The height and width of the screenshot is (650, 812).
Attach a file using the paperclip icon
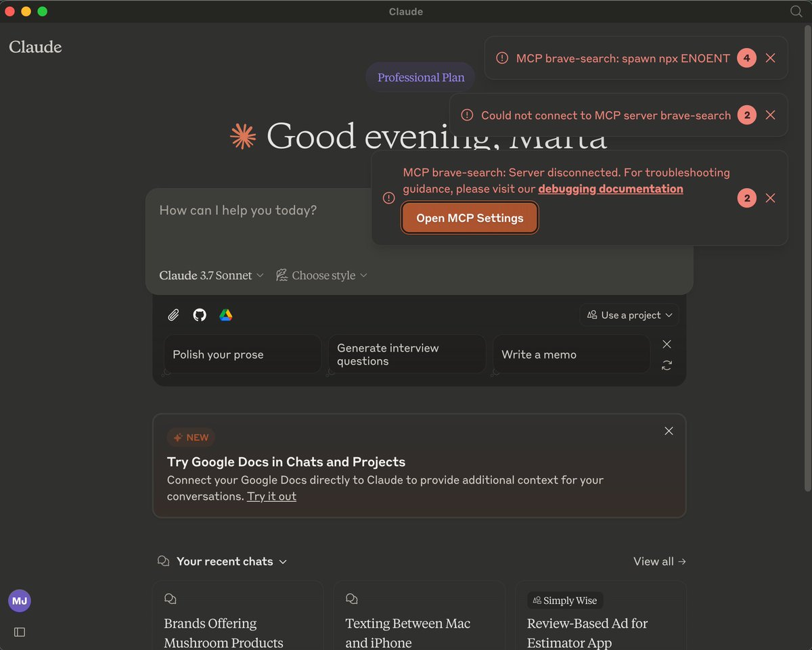tap(173, 315)
